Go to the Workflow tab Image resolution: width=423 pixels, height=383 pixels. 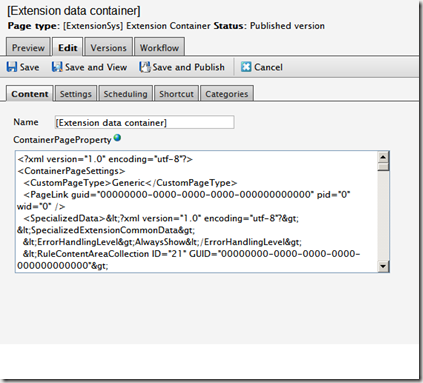(159, 48)
